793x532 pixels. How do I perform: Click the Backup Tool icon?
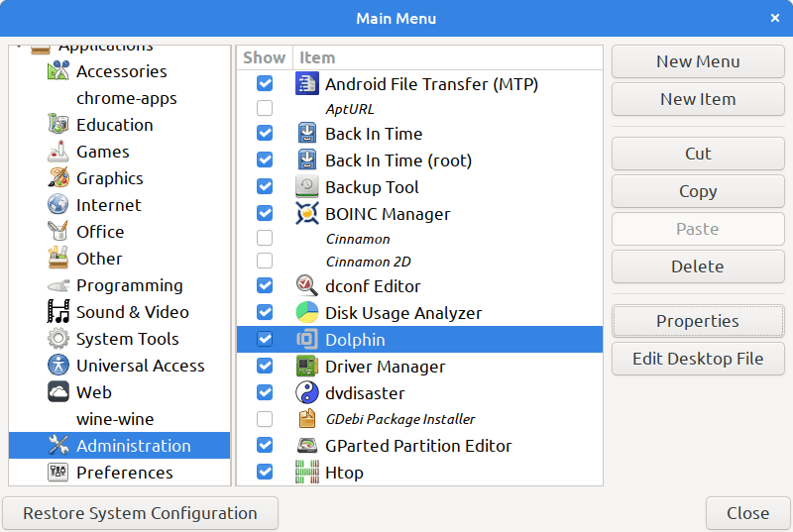tap(307, 187)
